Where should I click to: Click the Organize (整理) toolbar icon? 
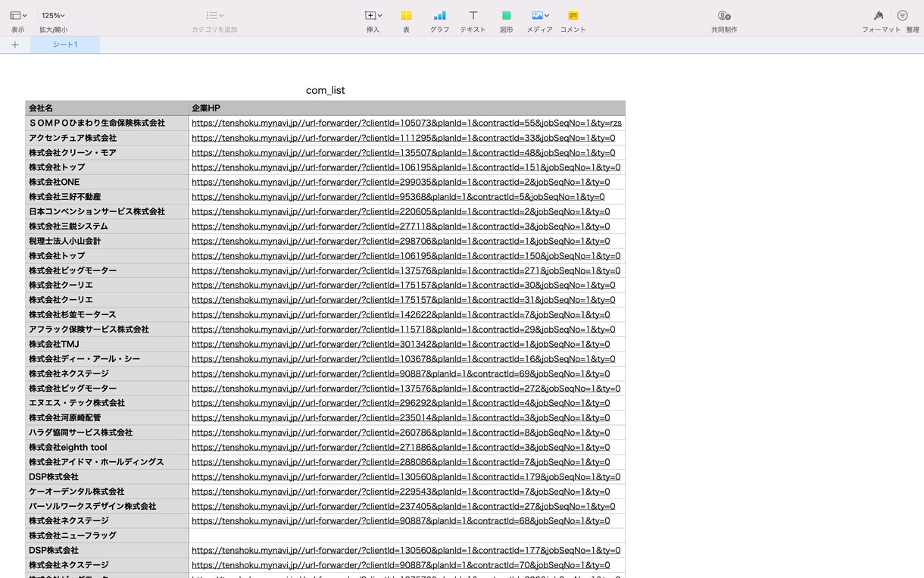(x=903, y=15)
